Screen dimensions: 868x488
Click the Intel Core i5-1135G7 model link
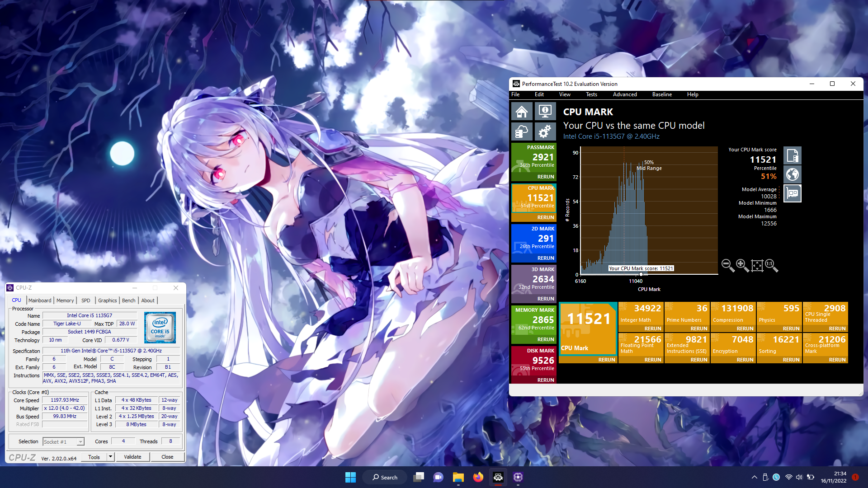click(x=611, y=136)
